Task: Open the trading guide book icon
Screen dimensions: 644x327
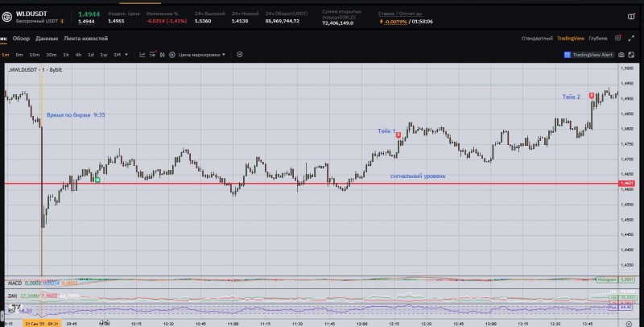Action: pyautogui.click(x=632, y=16)
